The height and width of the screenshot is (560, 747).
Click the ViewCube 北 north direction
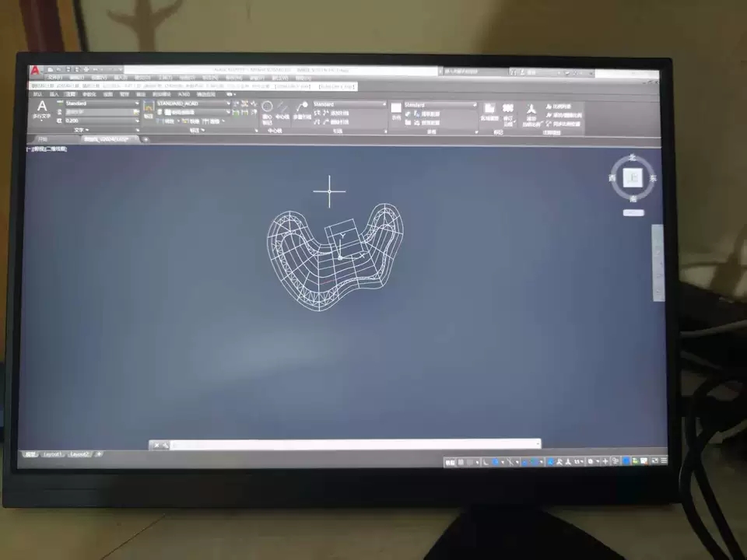coord(632,157)
